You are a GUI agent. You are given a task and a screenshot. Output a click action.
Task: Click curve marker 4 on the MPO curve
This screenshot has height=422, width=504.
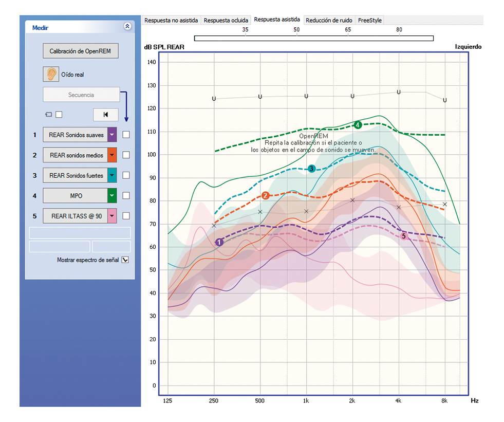pos(358,125)
